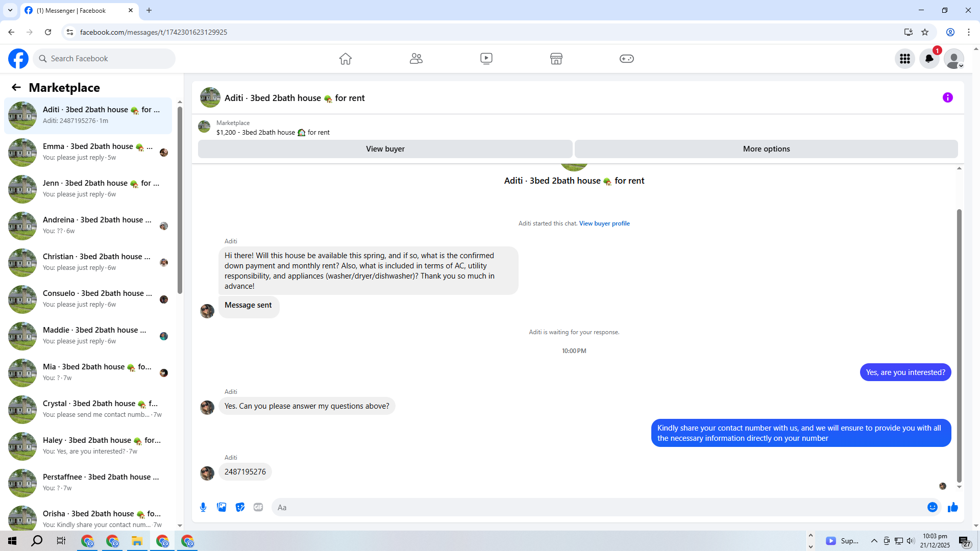This screenshot has height=551, width=980.
Task: Click the chat area vertical scrollbar
Action: (959, 345)
